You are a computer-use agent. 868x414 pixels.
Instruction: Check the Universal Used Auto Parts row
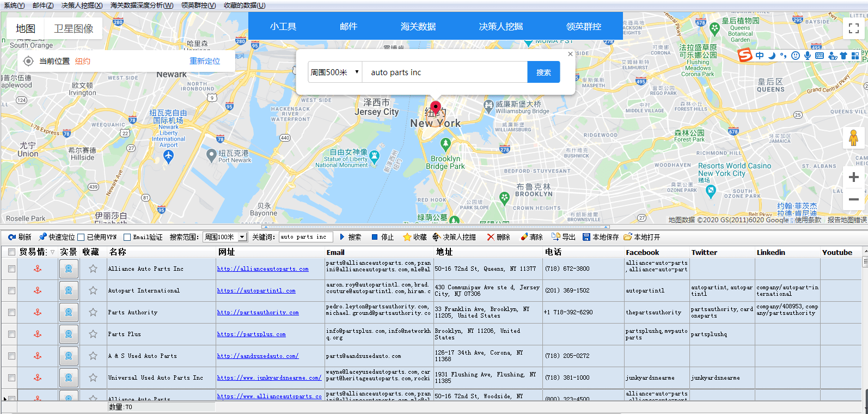coord(11,378)
